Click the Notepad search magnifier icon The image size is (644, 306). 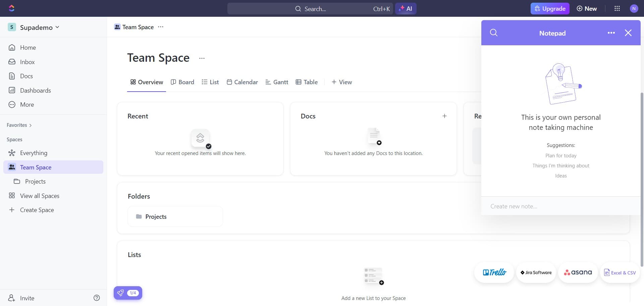pos(493,33)
